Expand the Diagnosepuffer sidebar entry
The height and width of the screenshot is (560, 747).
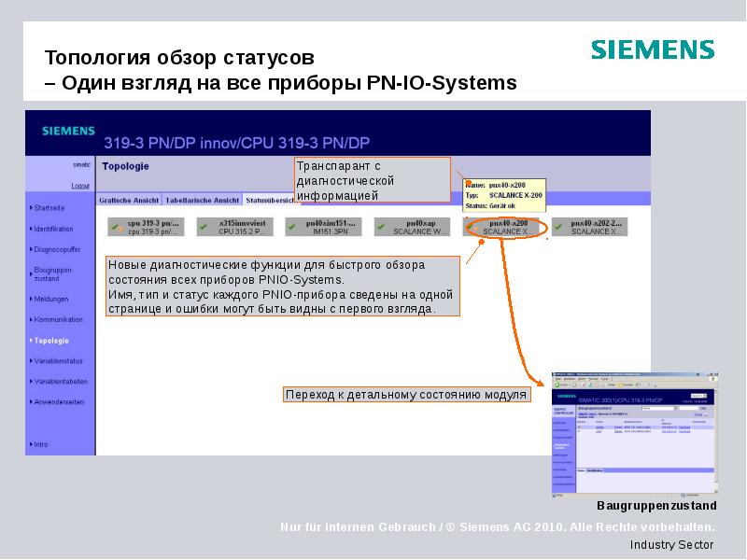[x=30, y=250]
